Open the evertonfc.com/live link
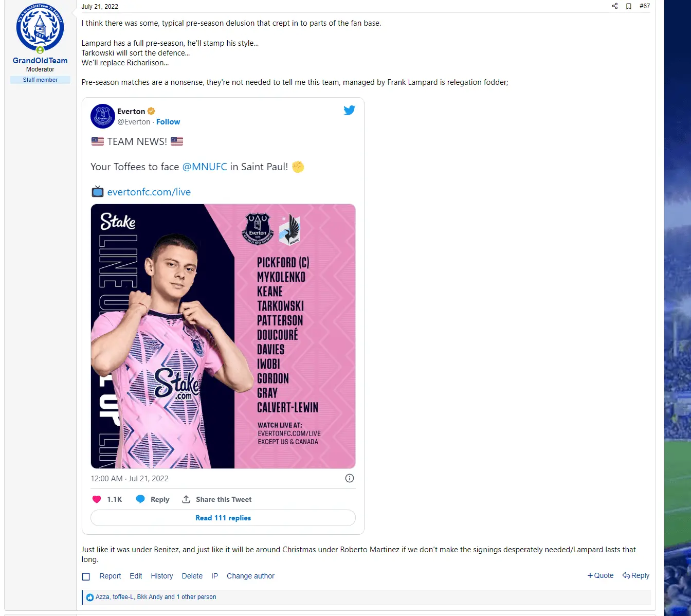This screenshot has width=691, height=616. (x=149, y=192)
